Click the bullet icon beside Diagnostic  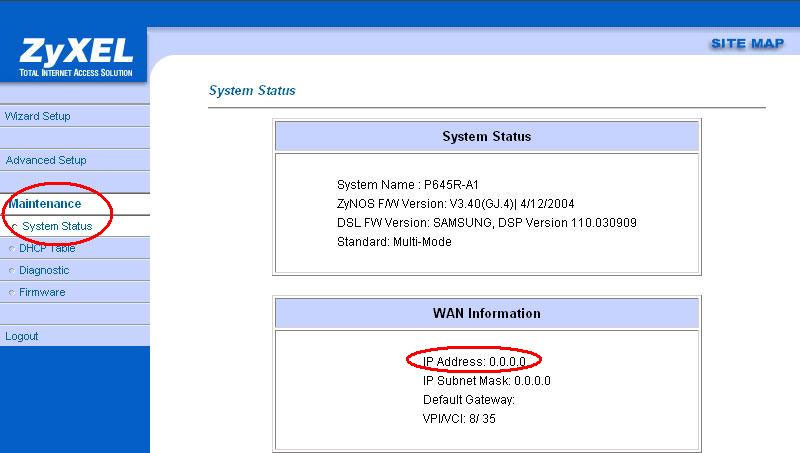coord(11,271)
